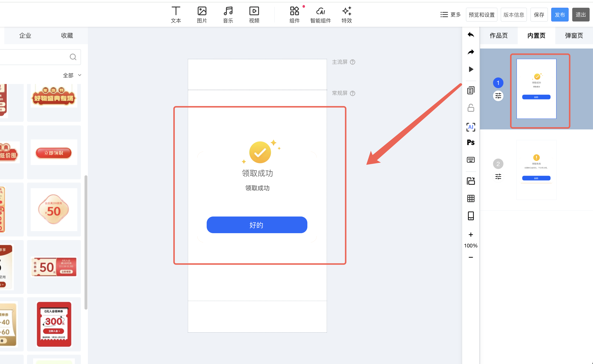
Task: Click the undo arrow icon
Action: (x=471, y=35)
